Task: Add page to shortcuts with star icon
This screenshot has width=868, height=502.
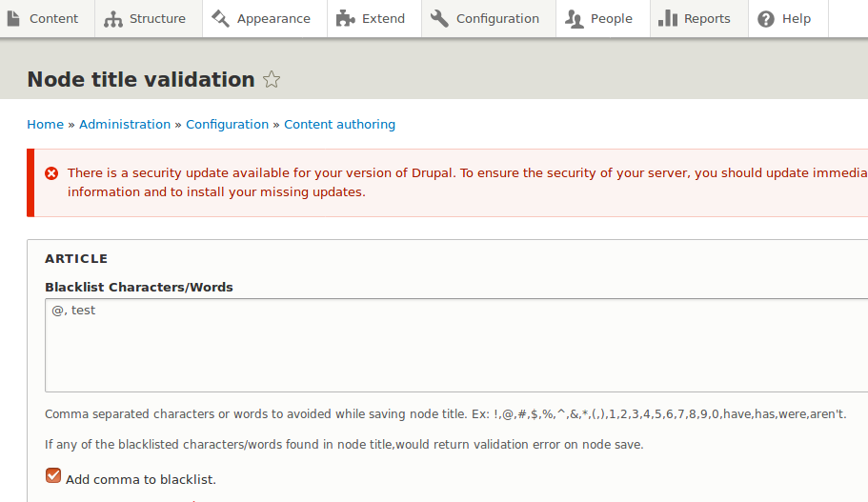Action: click(x=272, y=80)
